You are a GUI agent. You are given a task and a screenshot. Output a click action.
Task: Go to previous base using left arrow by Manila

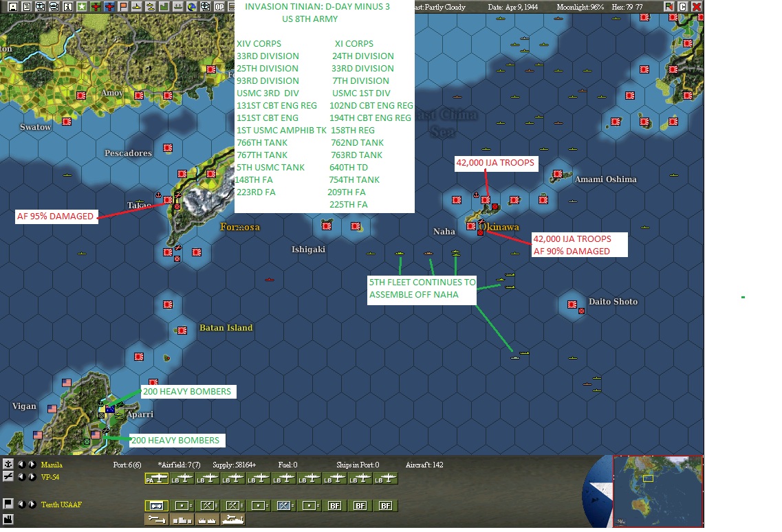(x=21, y=464)
